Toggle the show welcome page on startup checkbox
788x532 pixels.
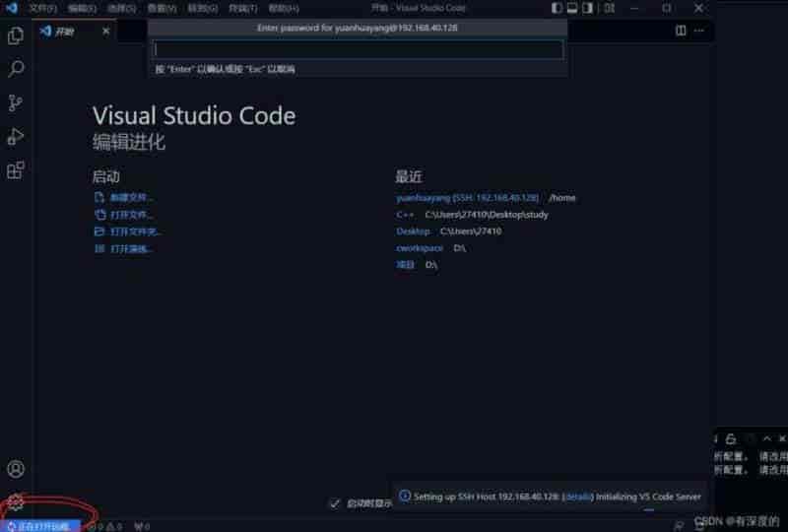335,503
